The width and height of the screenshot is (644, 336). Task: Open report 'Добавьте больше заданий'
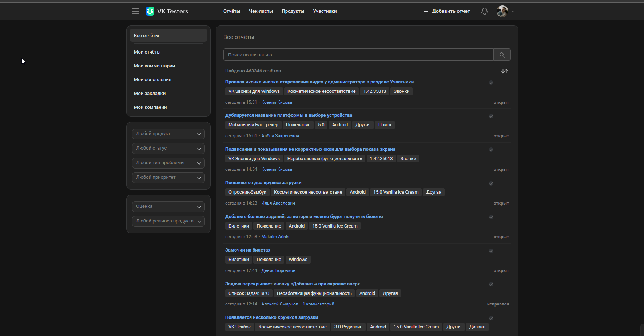[x=304, y=217]
